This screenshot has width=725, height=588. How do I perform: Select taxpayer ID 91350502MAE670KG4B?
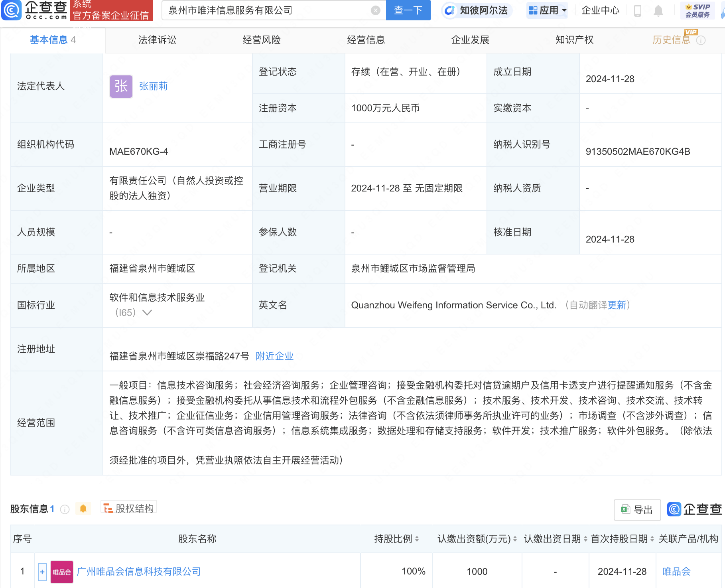click(638, 152)
